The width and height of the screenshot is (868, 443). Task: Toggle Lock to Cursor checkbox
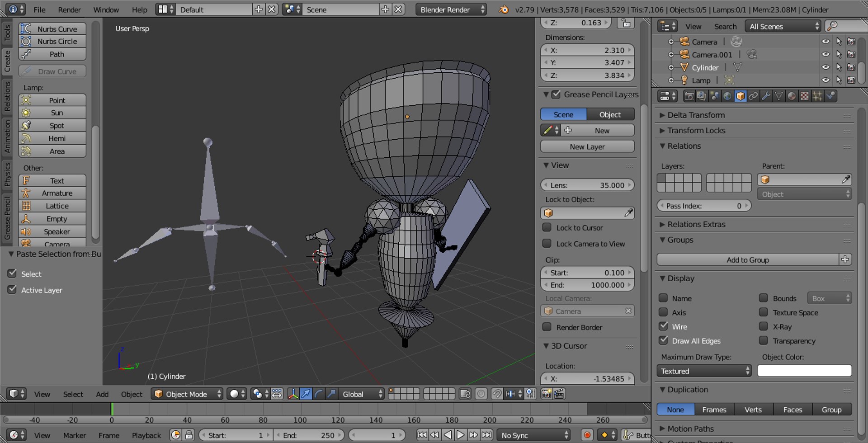pos(547,227)
